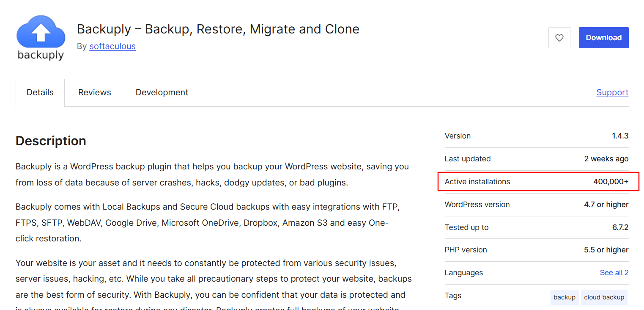Click the paragraph starting 'Backuply comes with Local'
The height and width of the screenshot is (310, 644).
tap(208, 223)
